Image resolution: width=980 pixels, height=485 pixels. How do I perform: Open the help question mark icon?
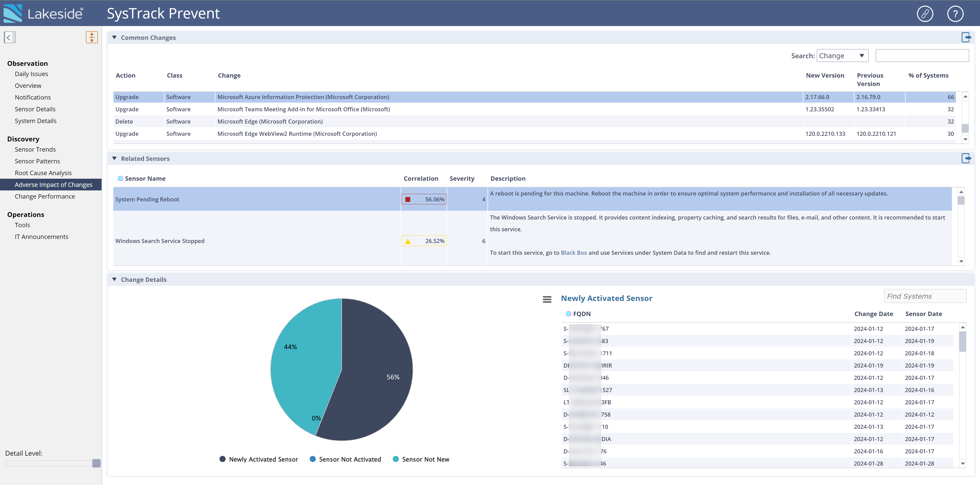(955, 14)
